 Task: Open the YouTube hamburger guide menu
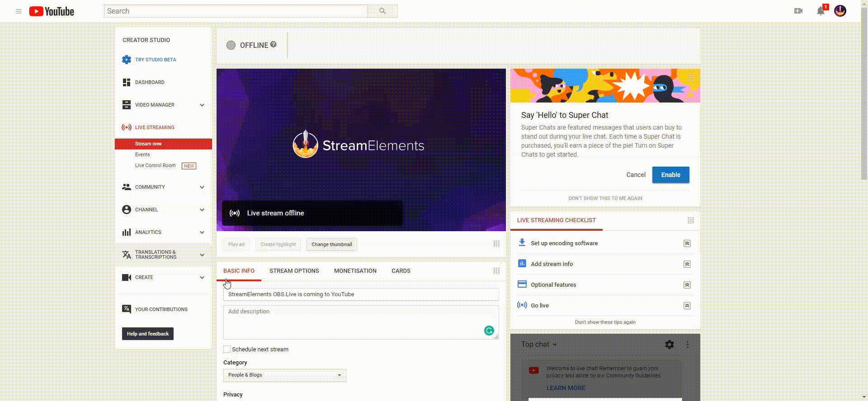pos(19,11)
